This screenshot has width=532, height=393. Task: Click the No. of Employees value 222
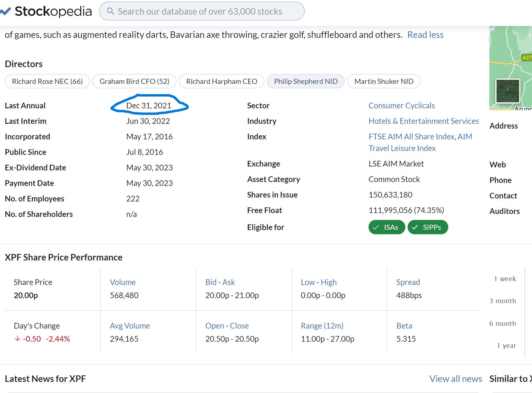(133, 198)
